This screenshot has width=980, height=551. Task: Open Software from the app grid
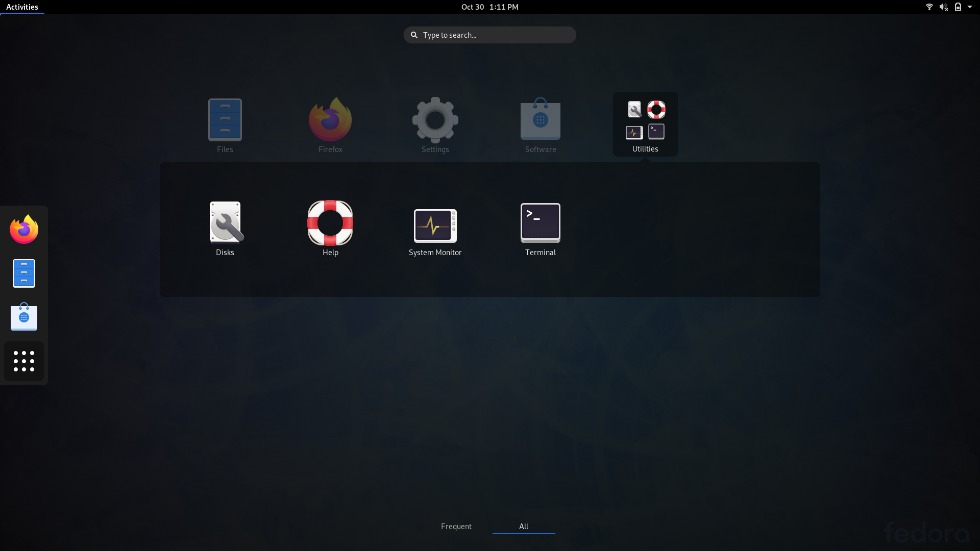(541, 125)
